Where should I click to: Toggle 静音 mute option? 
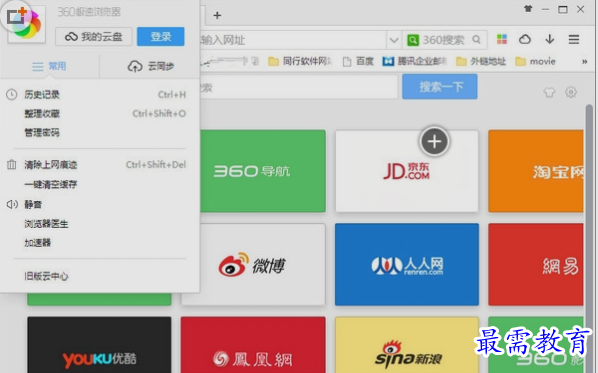pos(33,204)
